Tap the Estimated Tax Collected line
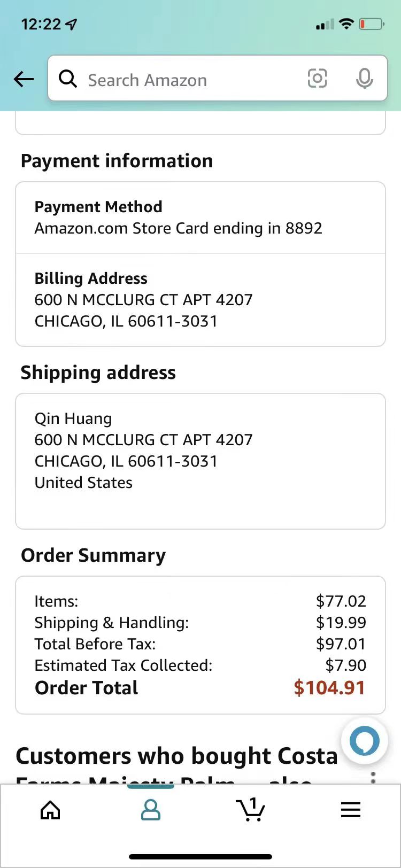 point(200,665)
